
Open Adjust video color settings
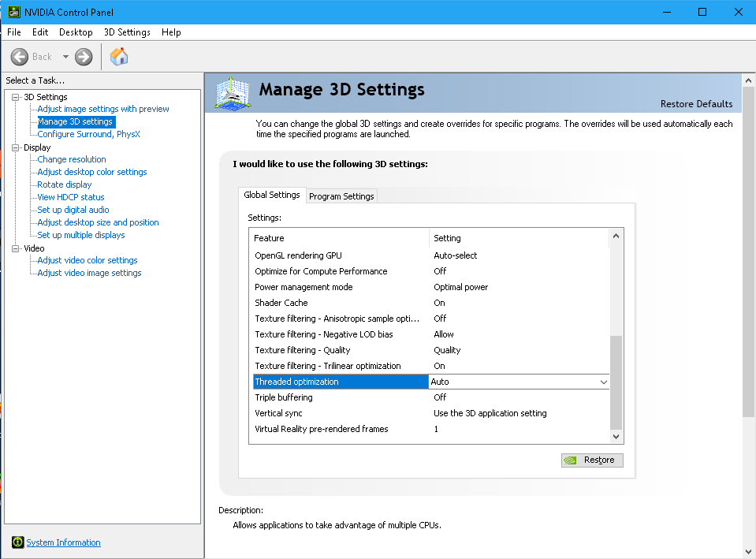coord(88,260)
